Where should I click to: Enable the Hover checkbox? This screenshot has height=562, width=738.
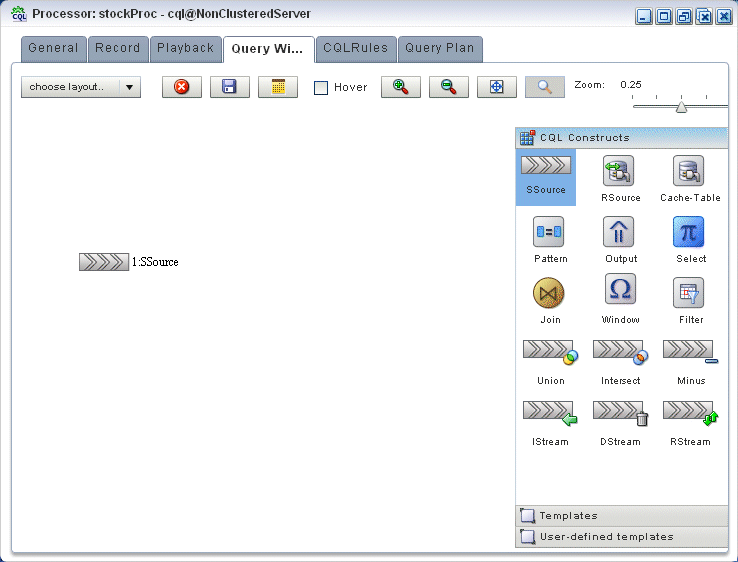[x=321, y=88]
